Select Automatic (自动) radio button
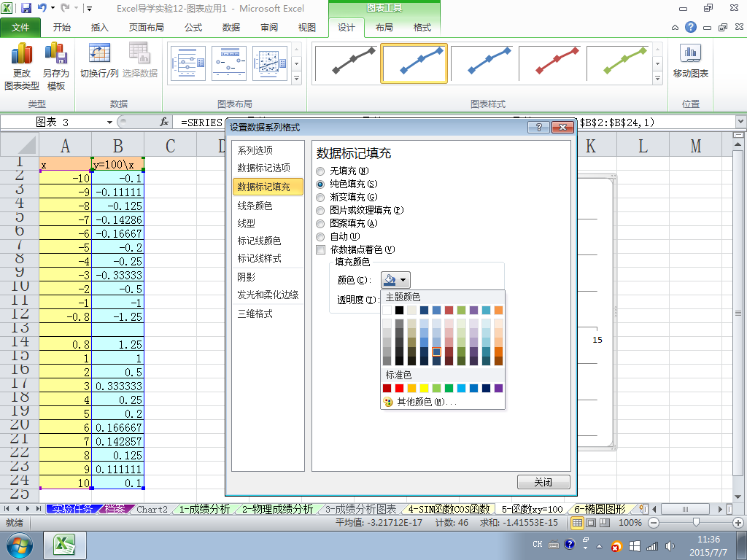 (321, 237)
